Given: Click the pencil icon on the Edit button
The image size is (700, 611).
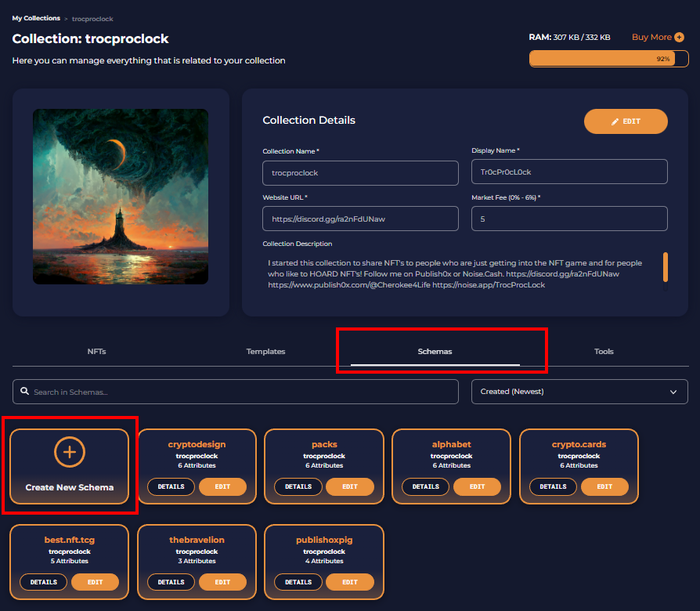Looking at the screenshot, I should (x=615, y=121).
